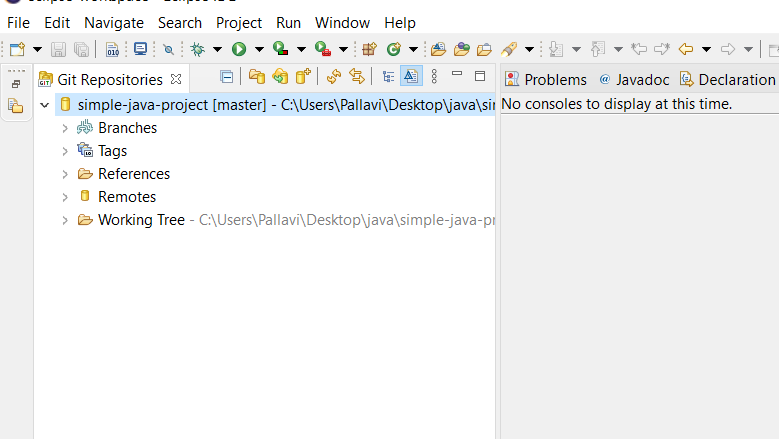Image resolution: width=779 pixels, height=439 pixels.
Task: Open the Project menu
Action: pyautogui.click(x=238, y=23)
